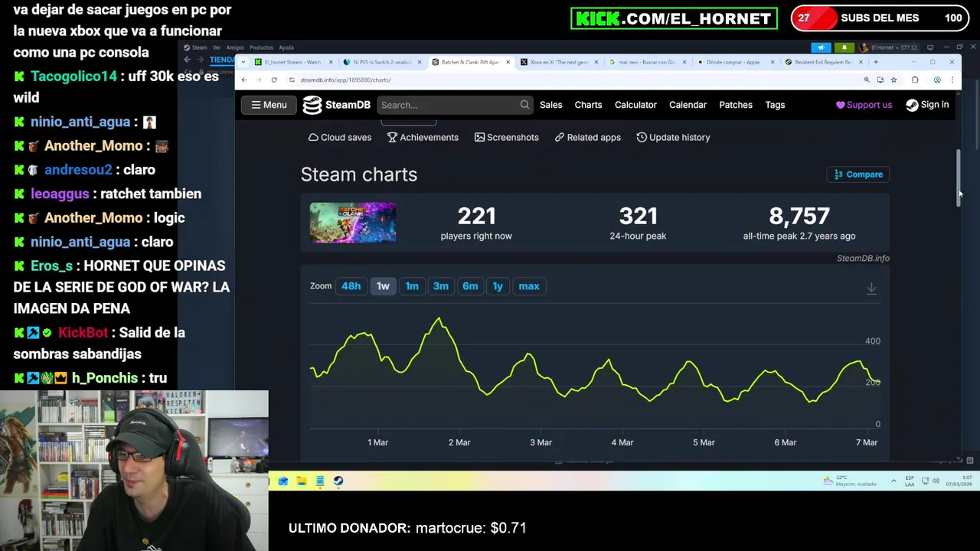The width and height of the screenshot is (980, 551).
Task: Open the Patches page
Action: [x=736, y=105]
